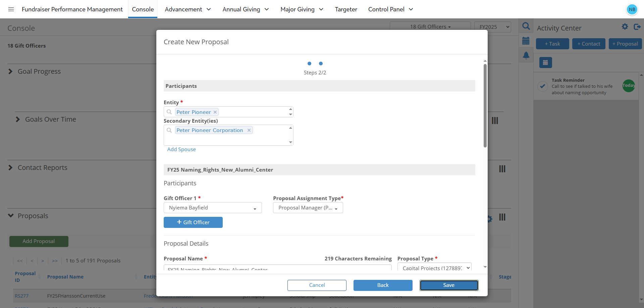
Task: Open the Annual Giving menu
Action: click(x=246, y=9)
